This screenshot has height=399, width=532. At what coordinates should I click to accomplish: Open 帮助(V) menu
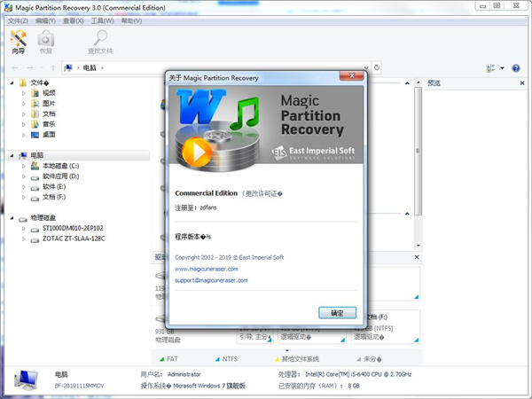coord(131,21)
